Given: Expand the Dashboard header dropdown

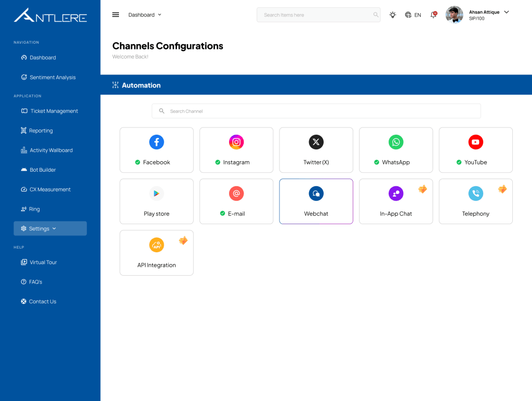Looking at the screenshot, I should (145, 15).
